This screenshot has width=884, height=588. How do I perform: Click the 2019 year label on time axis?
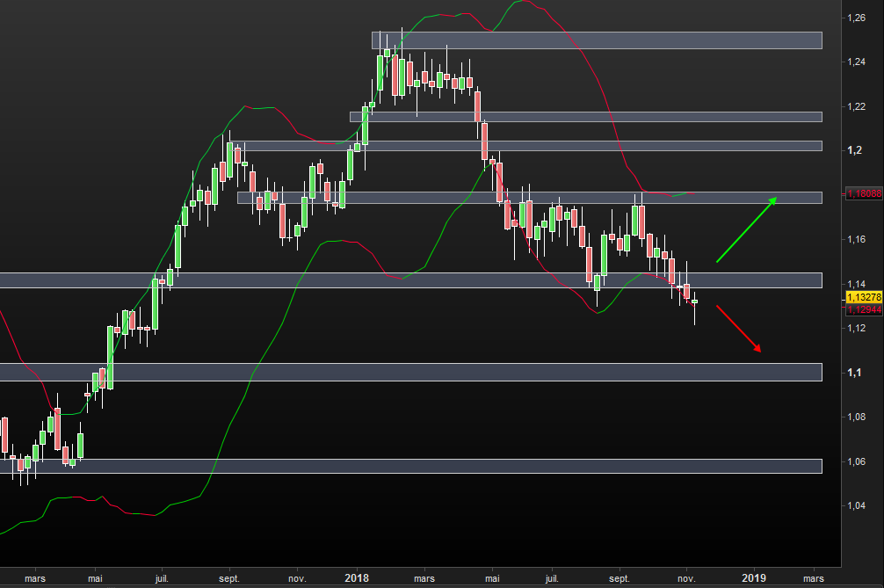coord(754,577)
